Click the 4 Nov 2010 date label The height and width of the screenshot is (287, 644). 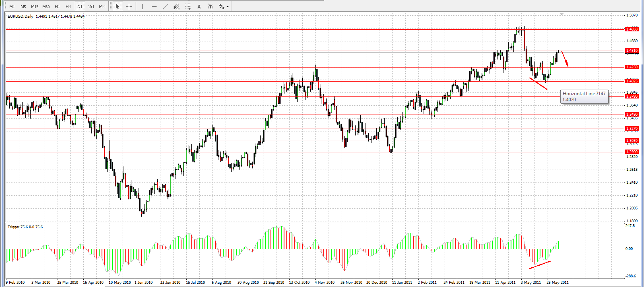pyautogui.click(x=324, y=283)
